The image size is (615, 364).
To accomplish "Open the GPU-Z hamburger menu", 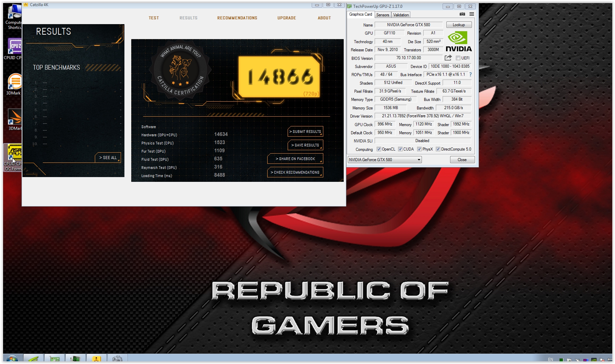I will click(472, 14).
